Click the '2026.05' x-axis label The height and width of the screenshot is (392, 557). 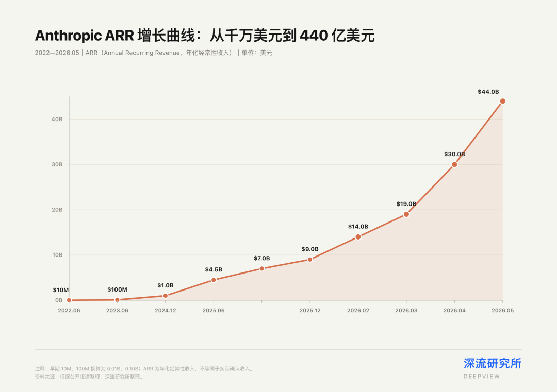point(502,311)
